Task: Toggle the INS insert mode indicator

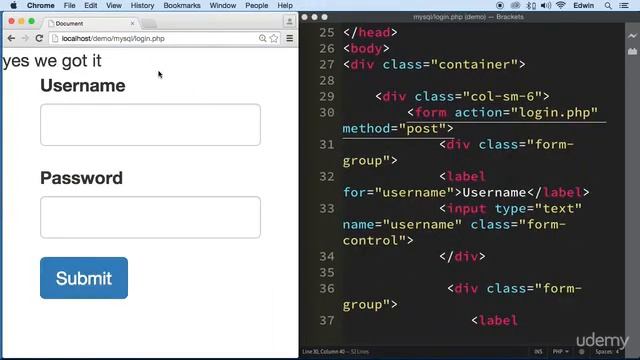Action: point(538,352)
